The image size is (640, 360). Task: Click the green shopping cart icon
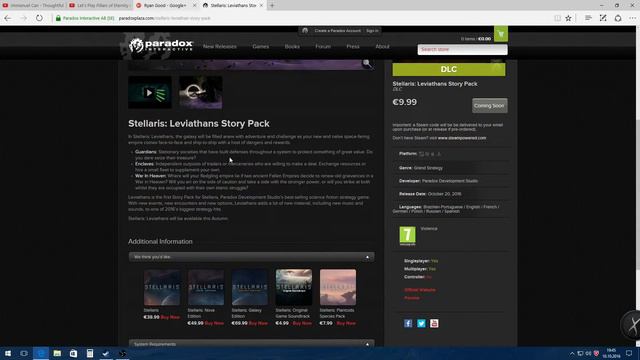[x=501, y=34]
